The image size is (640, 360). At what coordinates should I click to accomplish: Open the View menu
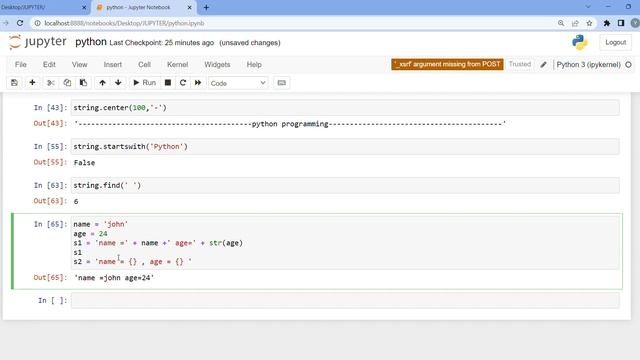point(80,64)
